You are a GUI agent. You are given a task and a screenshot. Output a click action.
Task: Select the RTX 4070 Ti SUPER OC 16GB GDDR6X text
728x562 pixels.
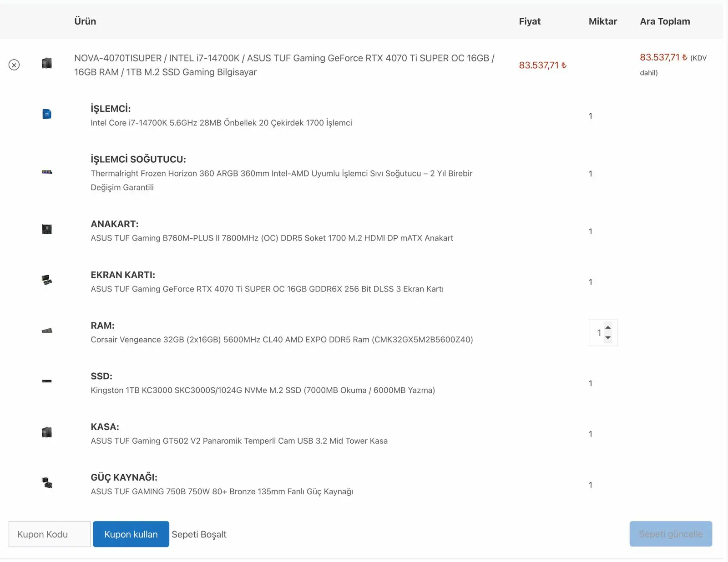pyautogui.click(x=267, y=289)
